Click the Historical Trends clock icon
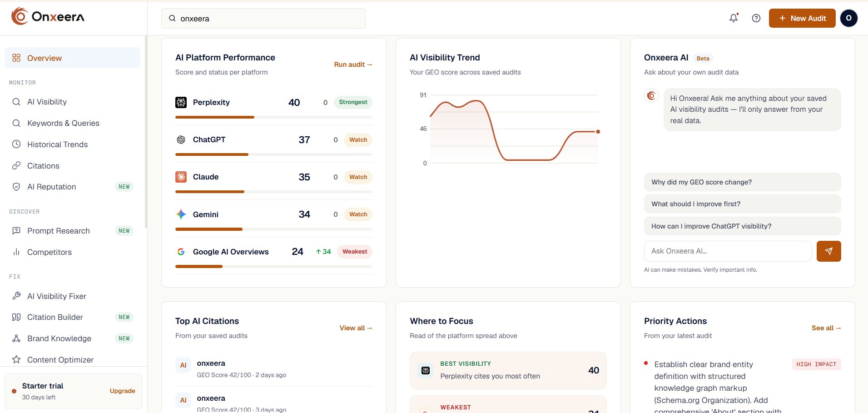Viewport: 868px width, 413px height. coord(16,144)
